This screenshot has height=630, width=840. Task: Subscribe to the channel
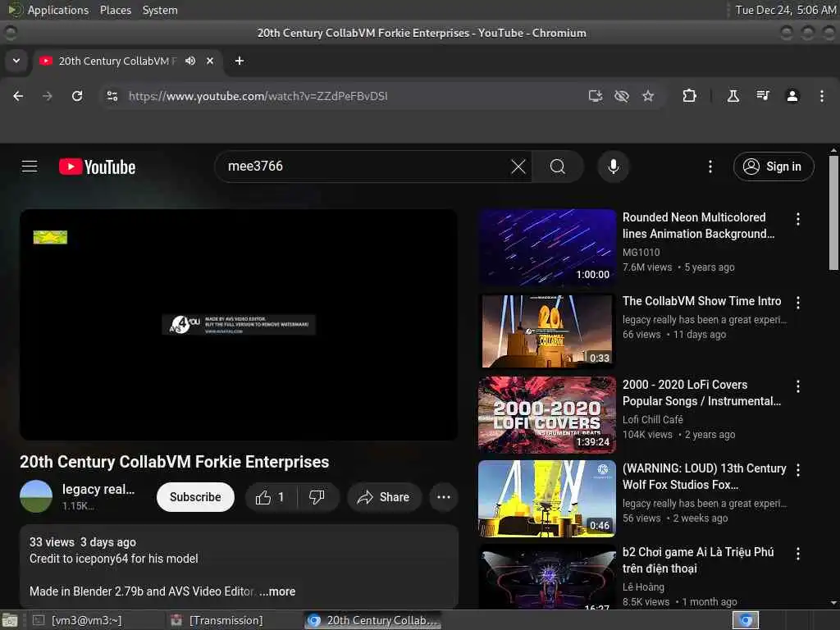coord(195,497)
